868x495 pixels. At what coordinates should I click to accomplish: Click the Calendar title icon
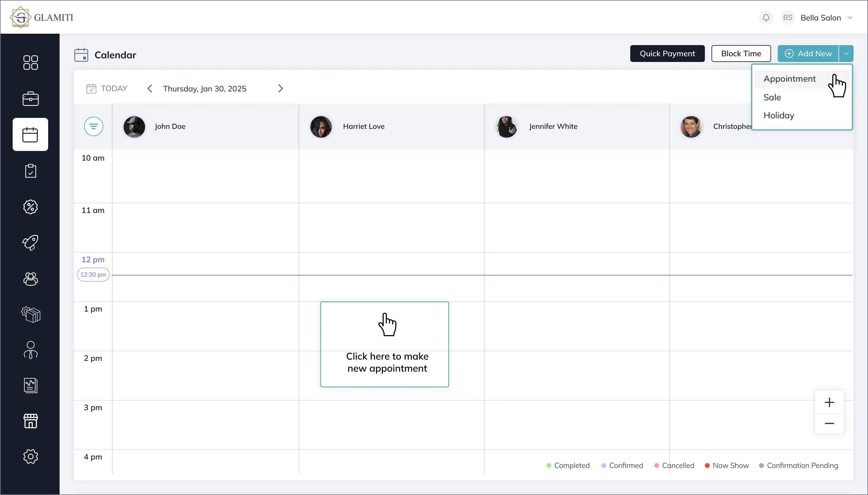[81, 55]
